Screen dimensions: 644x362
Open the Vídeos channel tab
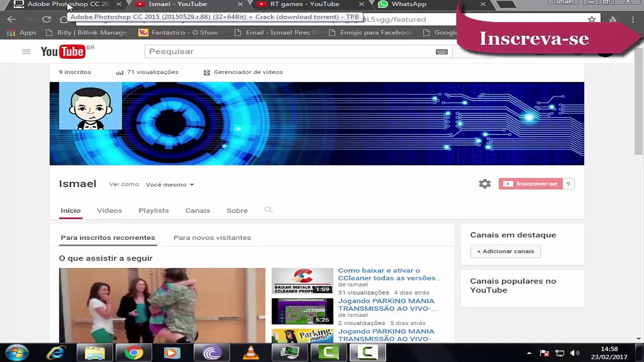coord(109,211)
